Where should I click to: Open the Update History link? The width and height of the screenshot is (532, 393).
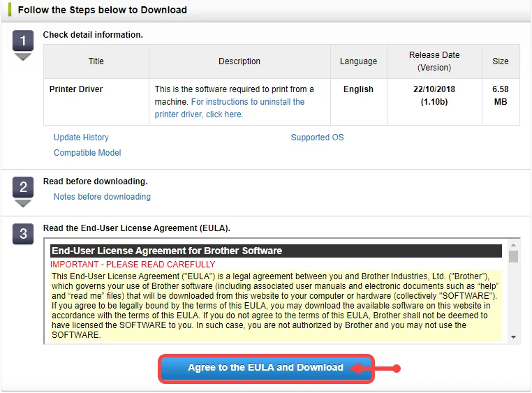pos(81,138)
